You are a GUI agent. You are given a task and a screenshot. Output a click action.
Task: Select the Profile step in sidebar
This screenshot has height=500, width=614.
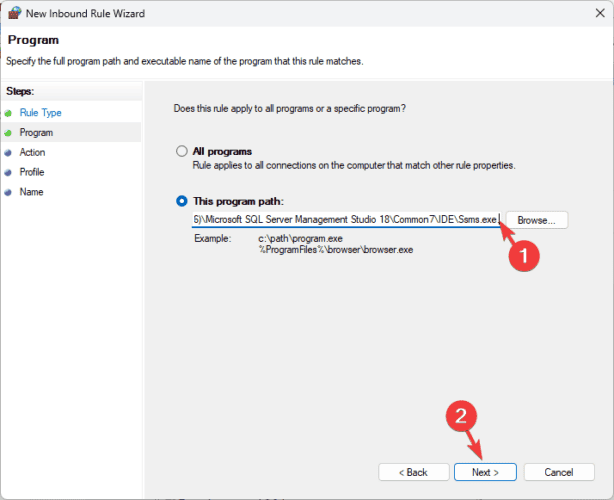point(32,172)
